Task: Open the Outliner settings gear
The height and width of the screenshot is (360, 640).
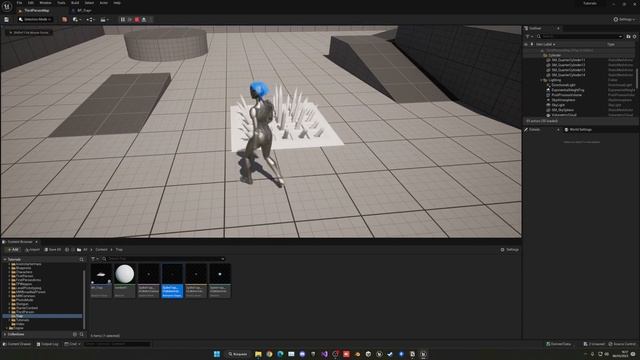Action: click(635, 36)
